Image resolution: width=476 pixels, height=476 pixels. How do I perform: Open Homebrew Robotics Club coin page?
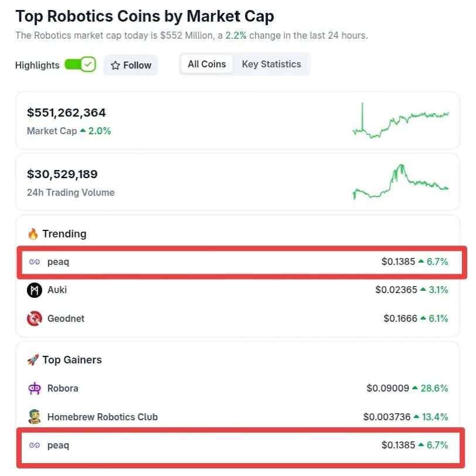tap(103, 417)
